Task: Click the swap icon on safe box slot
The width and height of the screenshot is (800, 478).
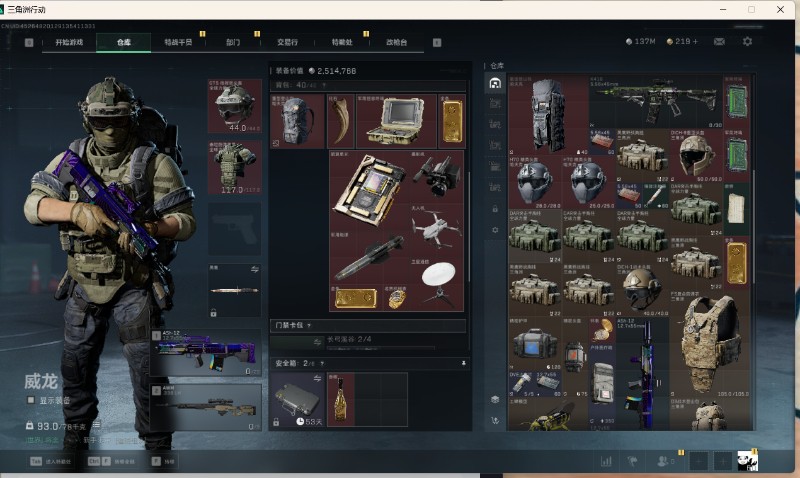Action: point(317,378)
